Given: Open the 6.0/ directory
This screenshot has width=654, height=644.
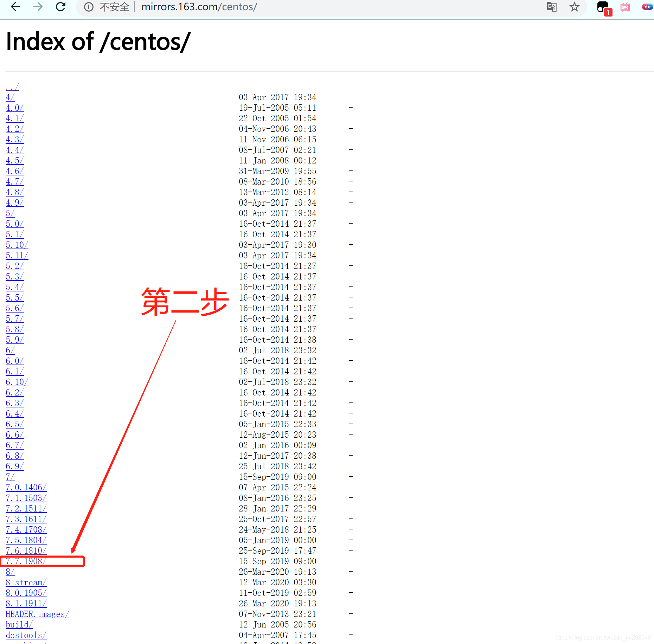Looking at the screenshot, I should coord(15,361).
